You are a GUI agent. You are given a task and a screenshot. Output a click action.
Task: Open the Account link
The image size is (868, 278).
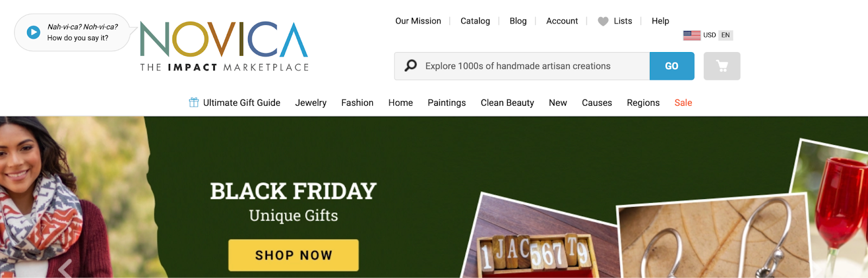point(562,21)
